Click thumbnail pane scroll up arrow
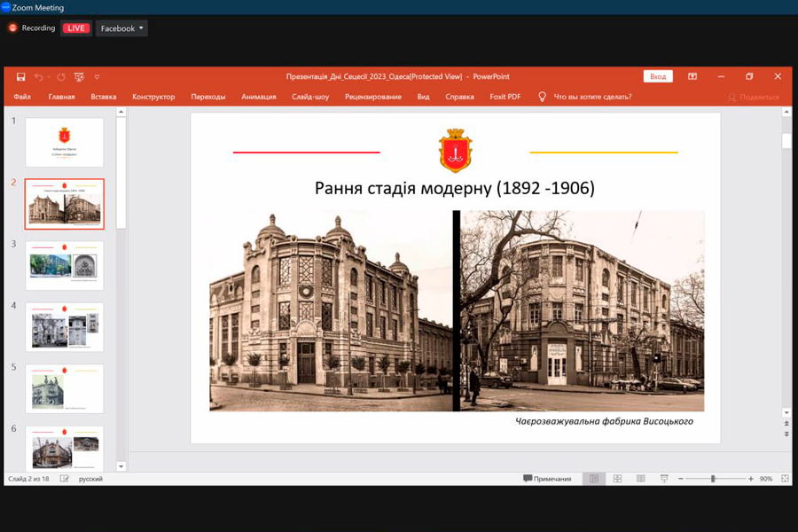 coord(121,112)
